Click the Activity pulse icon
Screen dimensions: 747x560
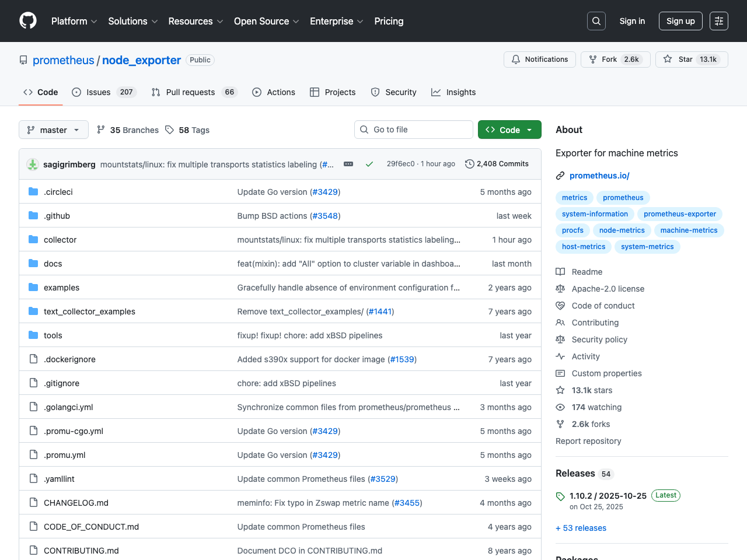(x=561, y=356)
